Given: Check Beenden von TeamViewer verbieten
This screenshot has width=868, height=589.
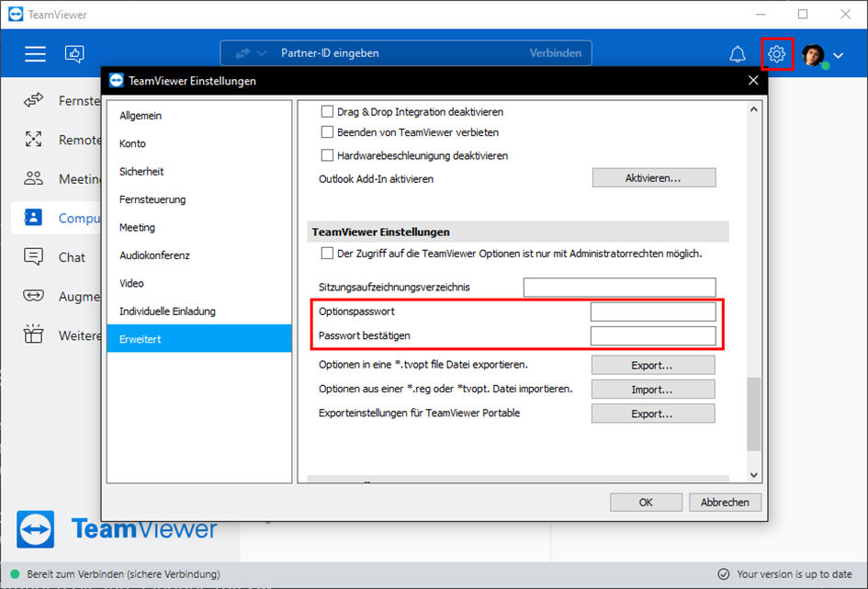Looking at the screenshot, I should pyautogui.click(x=327, y=131).
